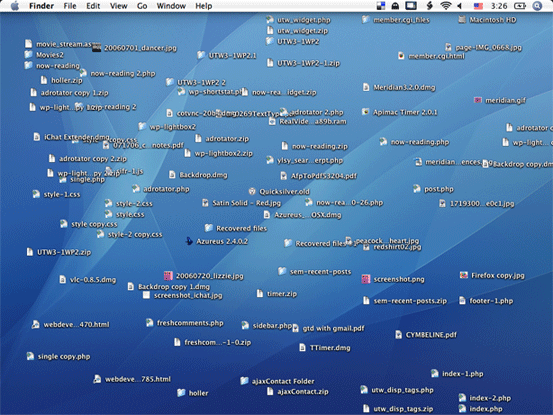Select UTW3-1WP2.zip archive
This screenshot has width=553, height=415.
click(x=59, y=252)
